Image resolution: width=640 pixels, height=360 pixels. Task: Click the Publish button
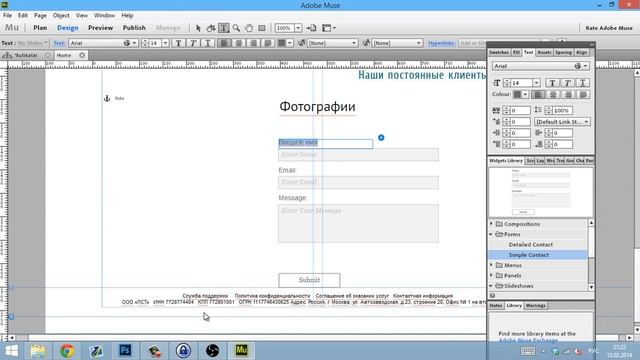tap(134, 28)
